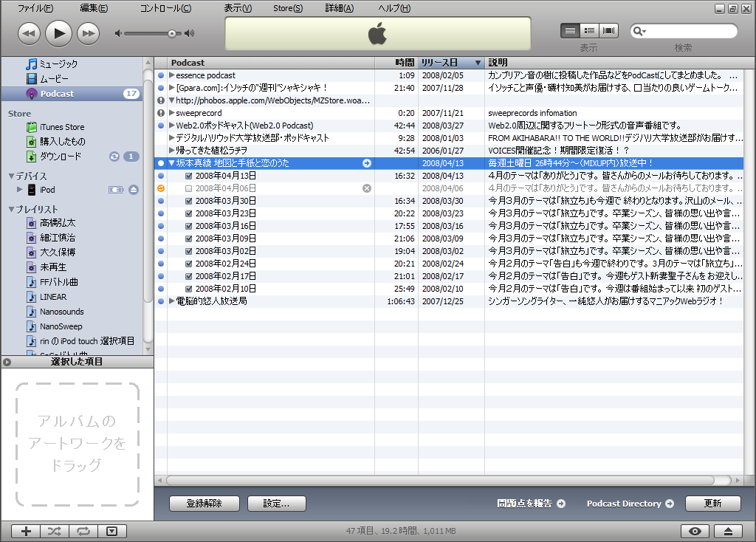This screenshot has height=542, width=756.
Task: Switch to album grouped view
Action: click(x=589, y=31)
